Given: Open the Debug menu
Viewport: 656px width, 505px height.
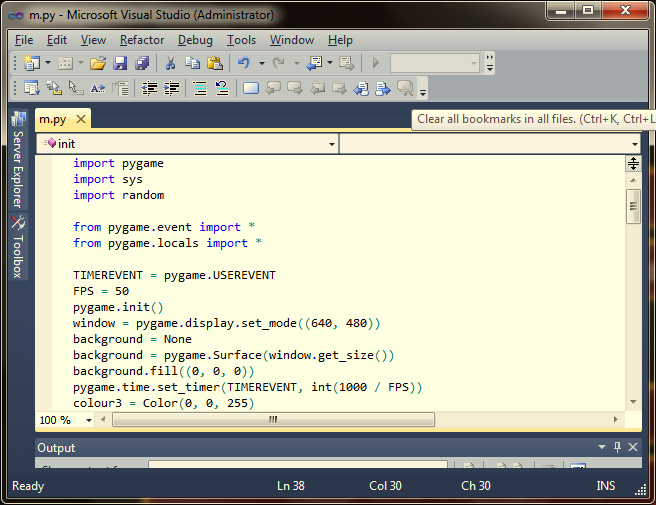Looking at the screenshot, I should tap(195, 40).
